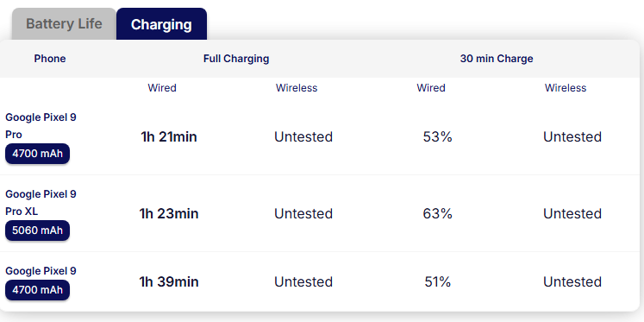Screen dimensions: 644x322
Task: Click Pixel 9's 4700 mAh badge
Action: click(x=37, y=290)
